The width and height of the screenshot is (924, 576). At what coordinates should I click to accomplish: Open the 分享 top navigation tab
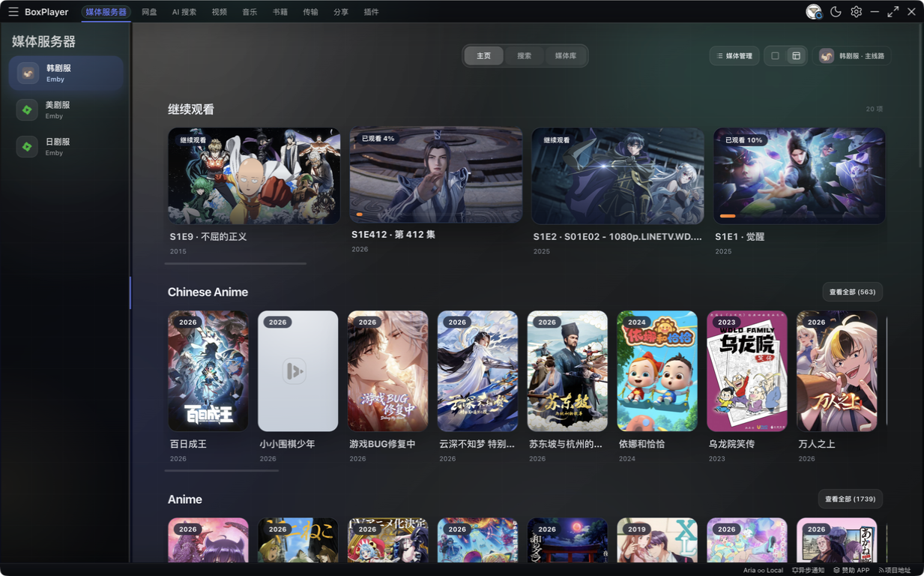click(341, 12)
